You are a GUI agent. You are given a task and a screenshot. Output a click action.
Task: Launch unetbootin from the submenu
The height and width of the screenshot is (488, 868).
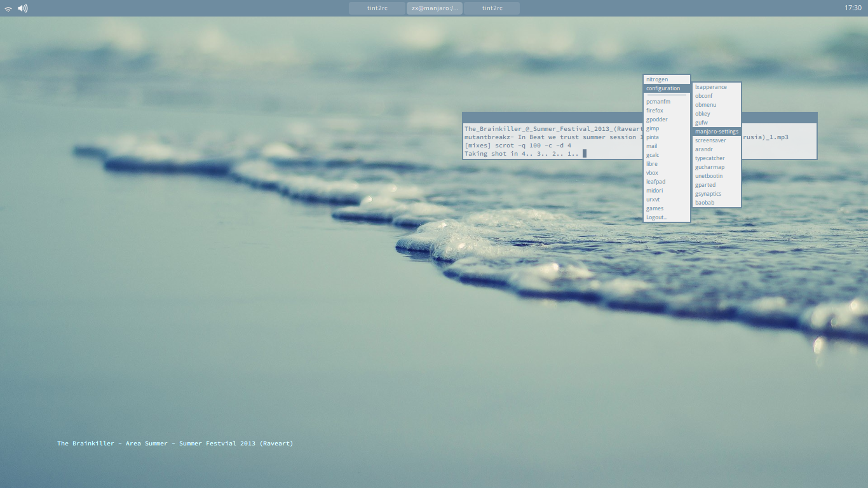point(717,176)
